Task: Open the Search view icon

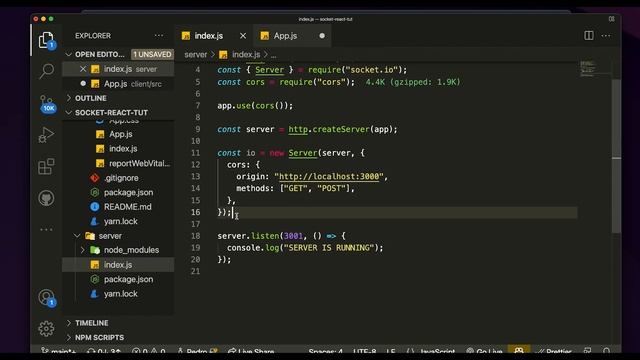Action: (46, 71)
